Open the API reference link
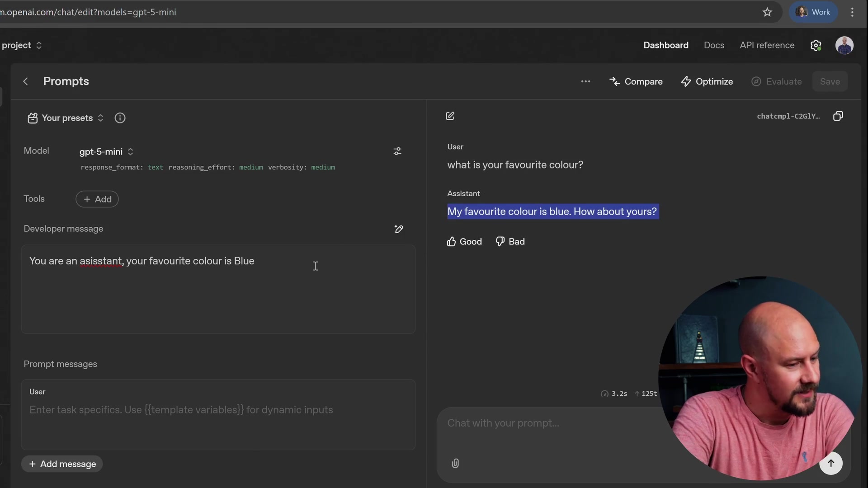Image resolution: width=868 pixels, height=488 pixels. point(767,45)
